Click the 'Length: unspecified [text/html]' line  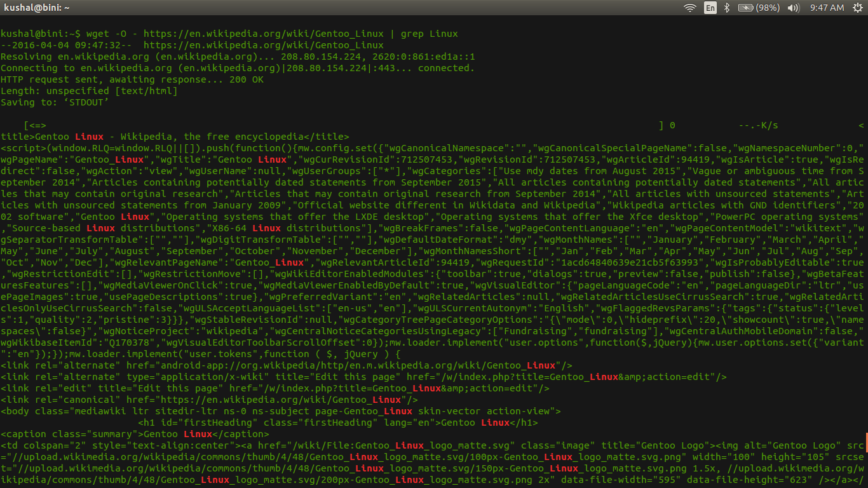click(89, 91)
